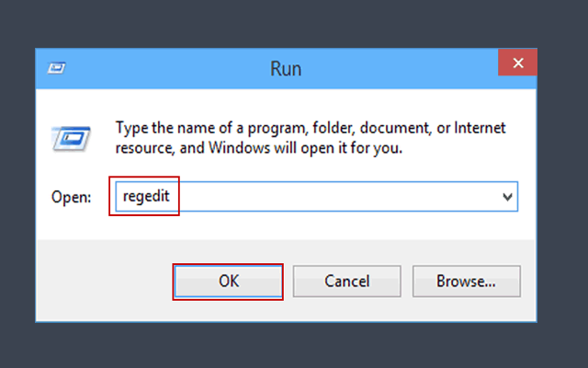Close the Run dialog with red X
Image resolution: width=588 pixels, height=368 pixels.
518,64
